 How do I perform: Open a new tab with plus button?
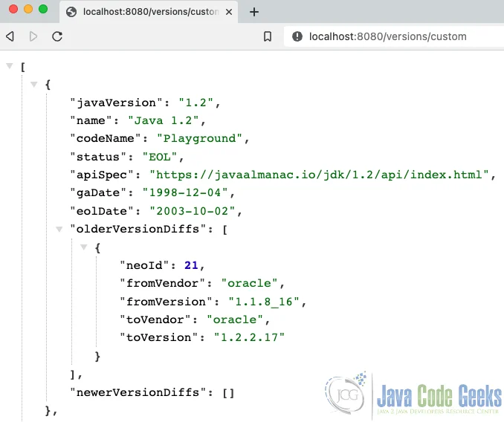254,12
